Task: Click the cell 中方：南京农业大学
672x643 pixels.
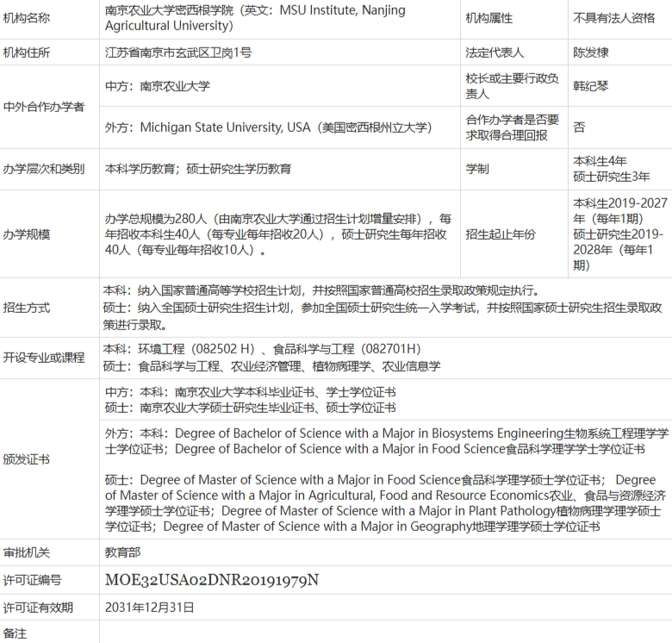Action: [158, 86]
